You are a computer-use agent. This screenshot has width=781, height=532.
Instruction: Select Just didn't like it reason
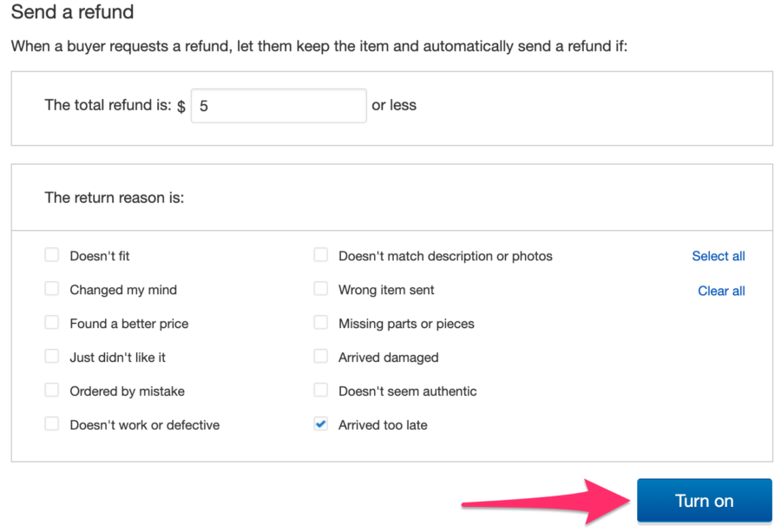click(51, 357)
